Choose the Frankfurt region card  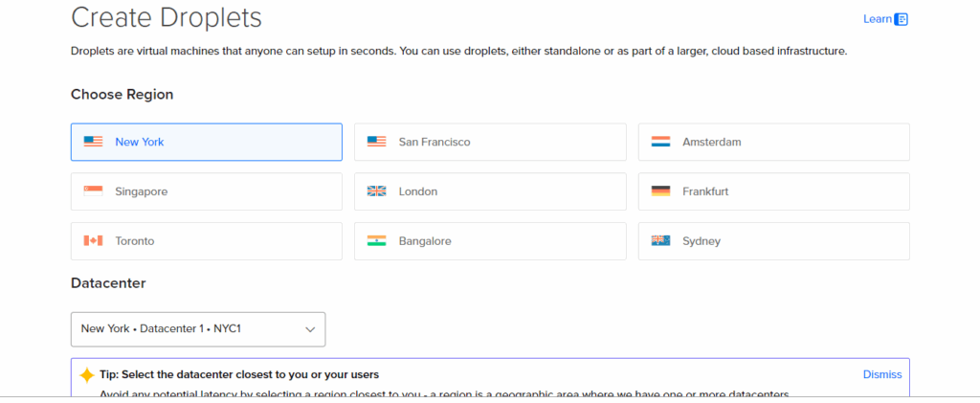(x=773, y=191)
